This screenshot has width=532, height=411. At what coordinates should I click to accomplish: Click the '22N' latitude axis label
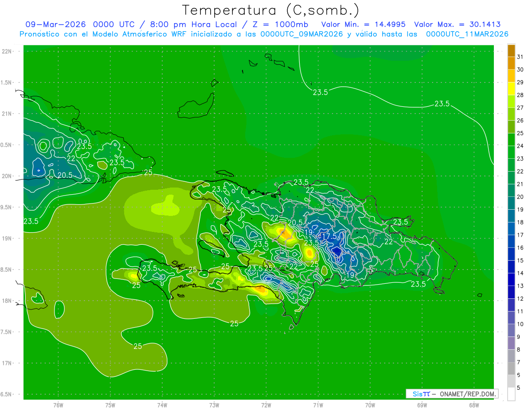(x=7, y=51)
